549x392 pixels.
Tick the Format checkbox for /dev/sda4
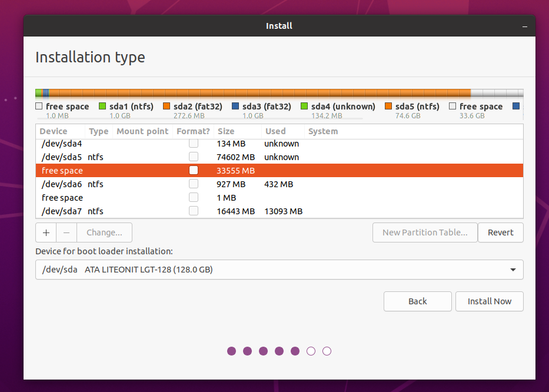point(194,143)
